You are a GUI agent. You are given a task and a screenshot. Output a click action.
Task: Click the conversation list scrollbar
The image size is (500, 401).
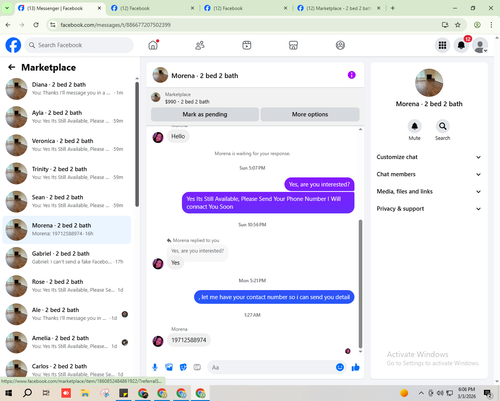[137, 144]
